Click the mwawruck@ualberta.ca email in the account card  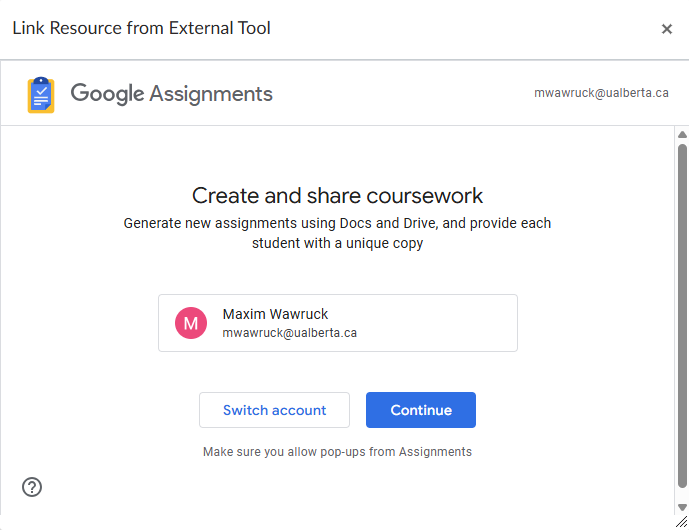coord(289,333)
